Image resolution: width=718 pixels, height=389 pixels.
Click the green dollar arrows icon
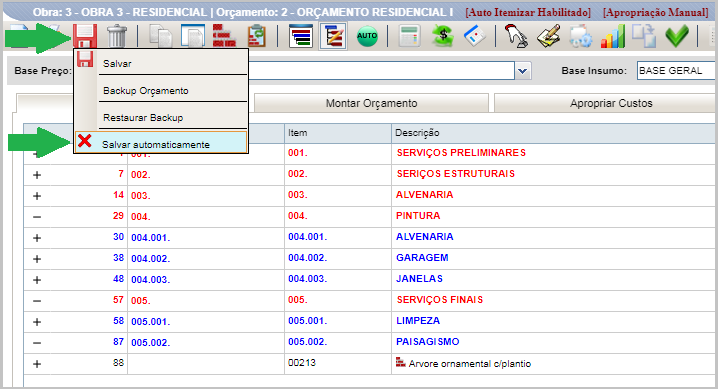(442, 36)
